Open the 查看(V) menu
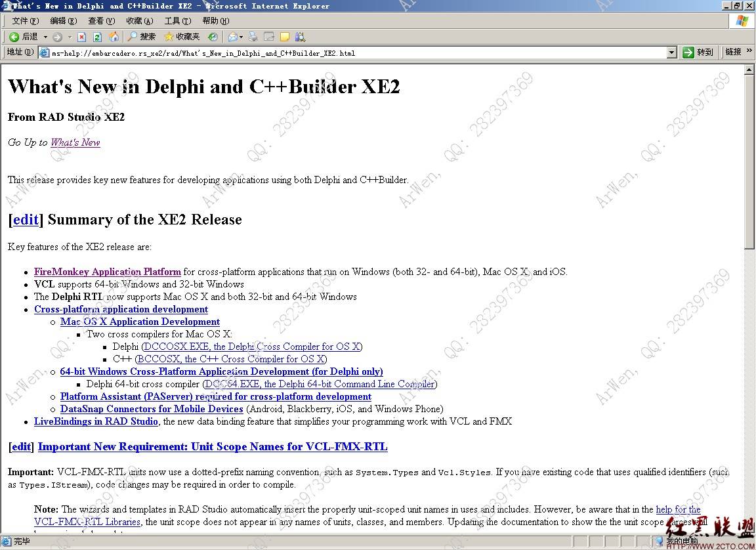 coord(101,21)
